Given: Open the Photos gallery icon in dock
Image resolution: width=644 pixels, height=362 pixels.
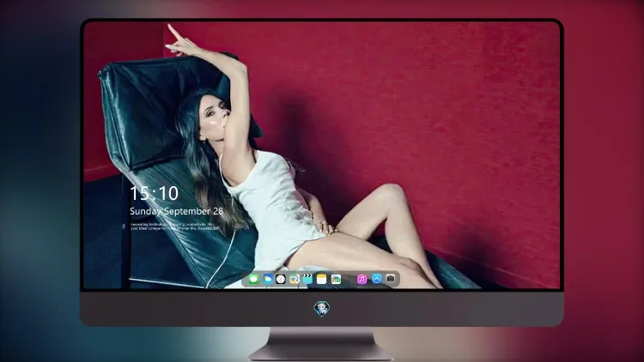Looking at the screenshot, I should click(336, 280).
